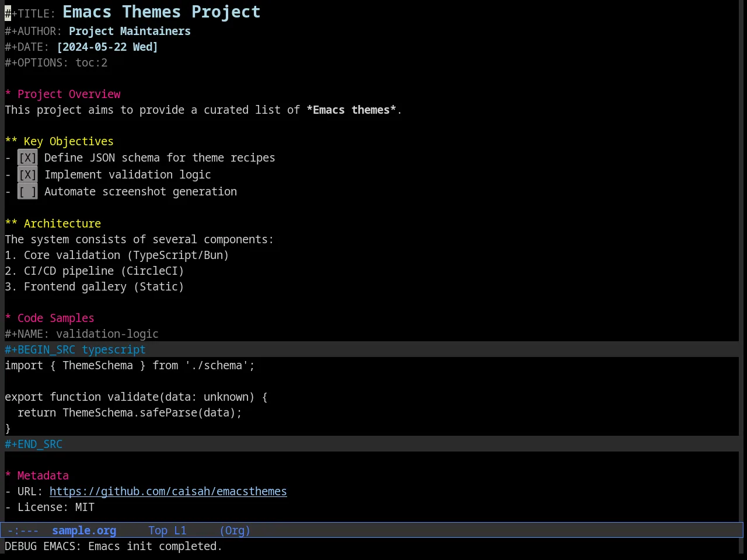Viewport: 747px width, 560px height.
Task: Click the date stamp 2024-05-22 Wed
Action: [x=107, y=47]
